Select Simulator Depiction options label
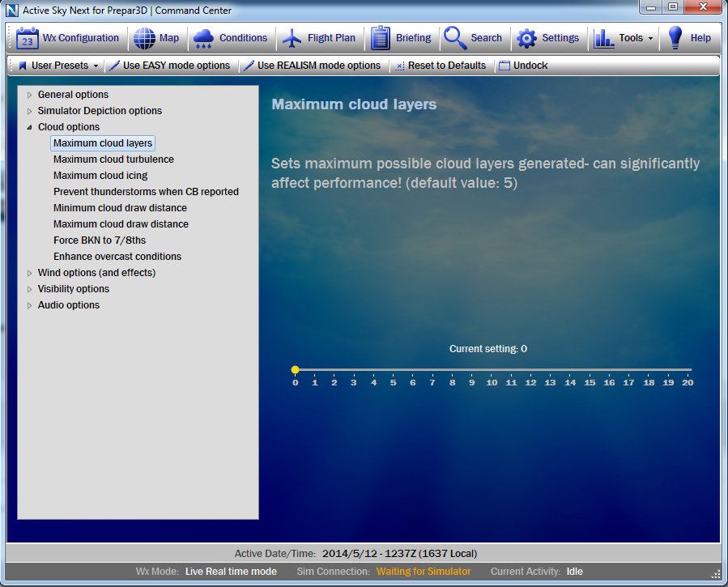728x587 pixels. click(100, 111)
